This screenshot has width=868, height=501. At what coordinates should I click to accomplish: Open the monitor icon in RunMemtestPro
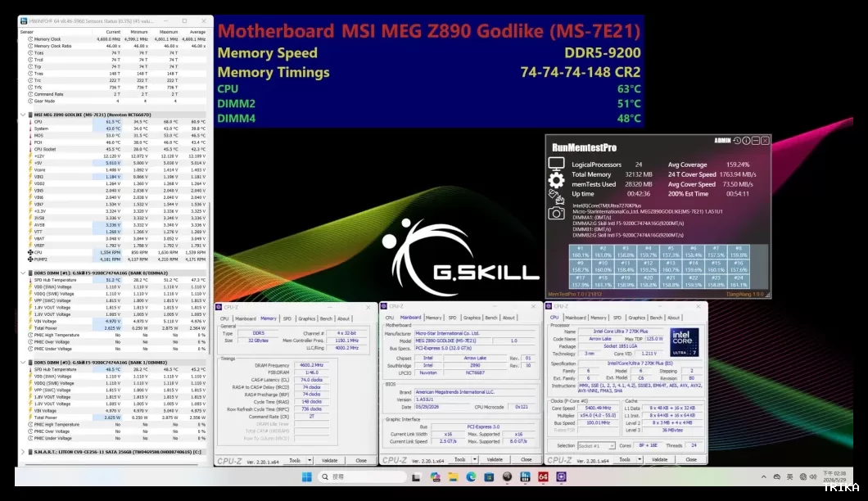tap(556, 164)
